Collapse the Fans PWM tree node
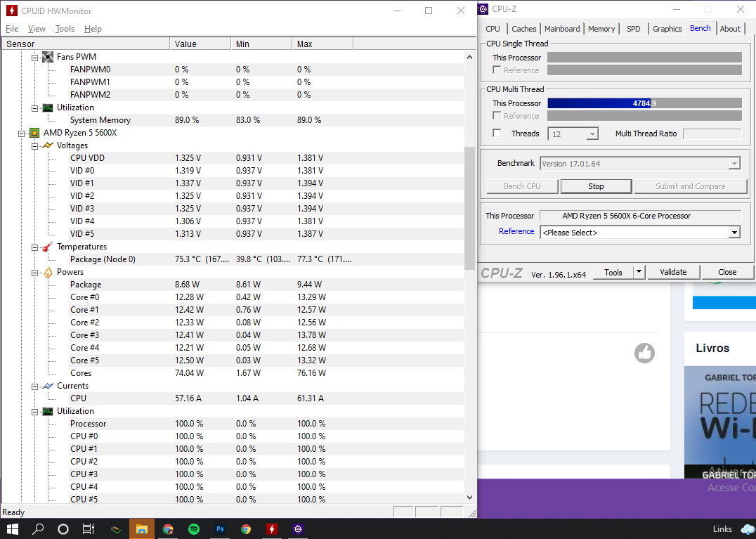 tap(34, 58)
